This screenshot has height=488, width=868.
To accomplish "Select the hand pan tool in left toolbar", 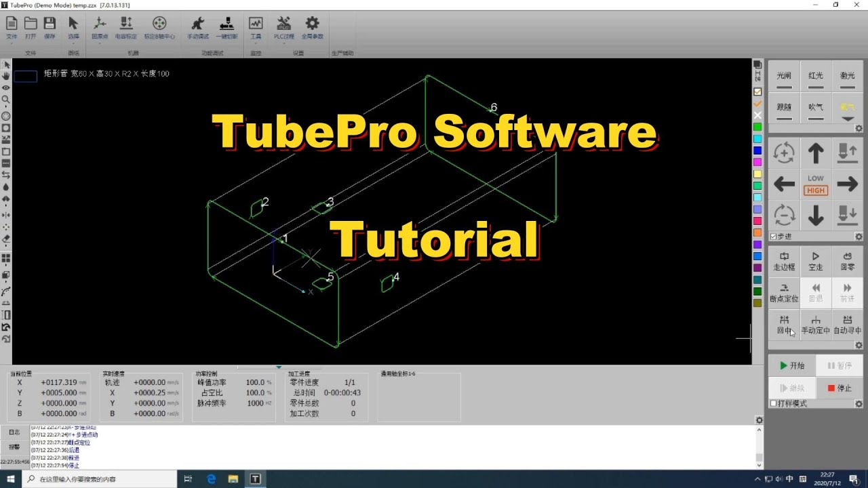I will click(6, 76).
